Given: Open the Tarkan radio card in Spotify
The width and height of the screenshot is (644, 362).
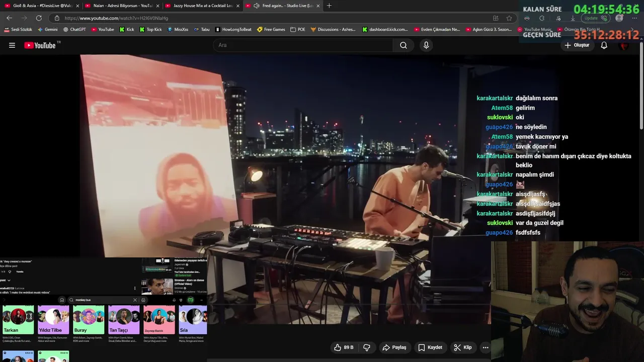Looking at the screenshot, I should (18, 320).
